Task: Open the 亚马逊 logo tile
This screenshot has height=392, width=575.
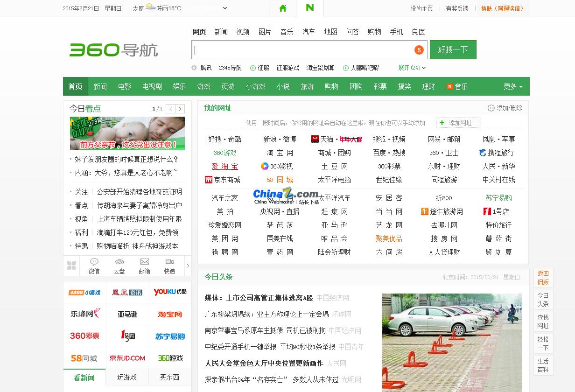Action: tap(127, 314)
